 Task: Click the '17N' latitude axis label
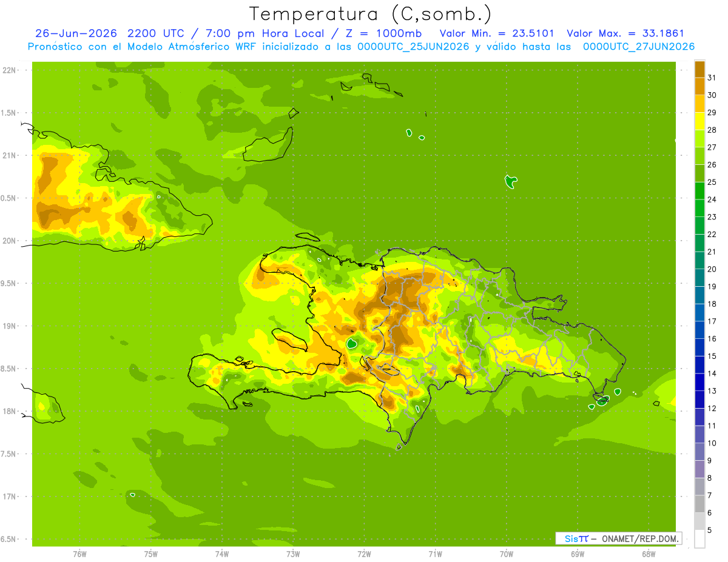point(9,497)
